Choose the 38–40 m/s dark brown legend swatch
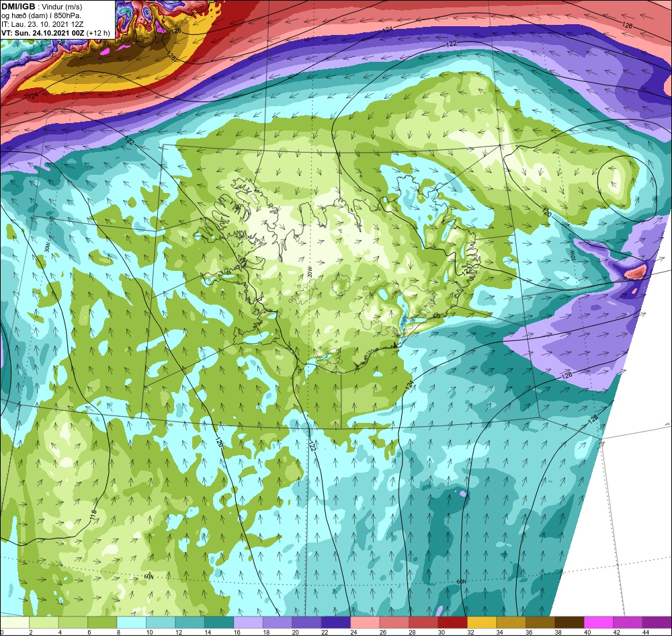Viewport: 672px width, 636px height. tap(570, 623)
